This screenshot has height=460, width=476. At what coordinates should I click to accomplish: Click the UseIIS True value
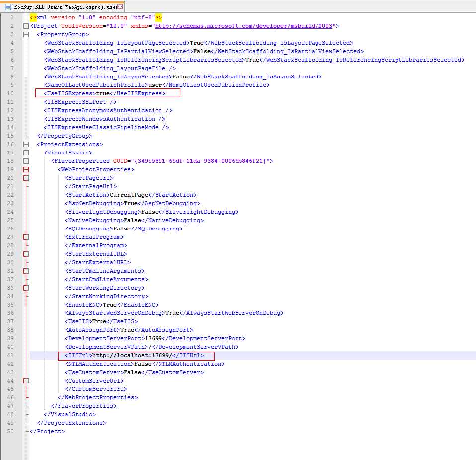coord(99,321)
